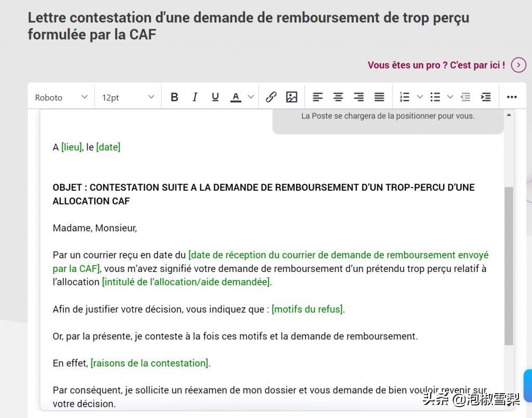Click the circled arrow next to pro link

pos(518,65)
